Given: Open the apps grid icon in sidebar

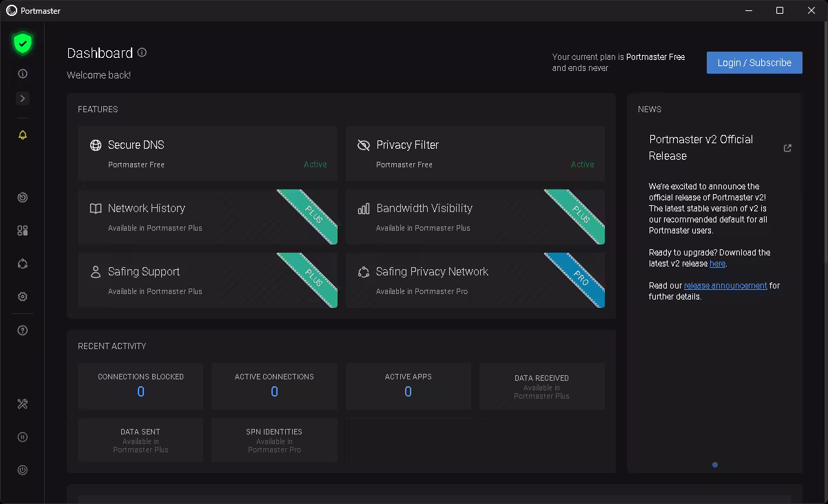Looking at the screenshot, I should [x=23, y=231].
